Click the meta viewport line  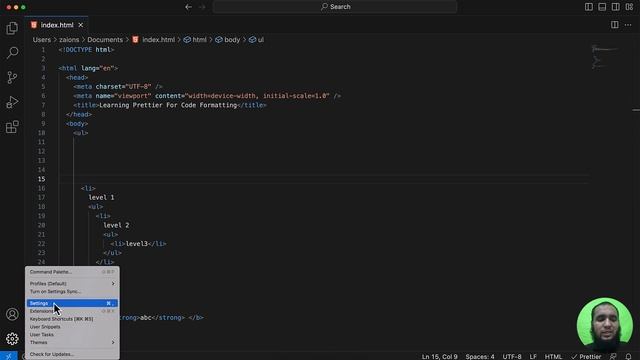click(x=207, y=96)
